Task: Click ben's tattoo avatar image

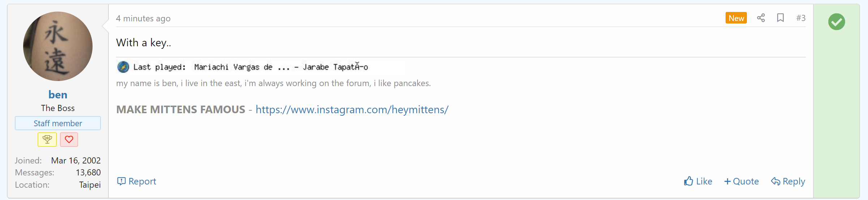Action: coord(58,46)
